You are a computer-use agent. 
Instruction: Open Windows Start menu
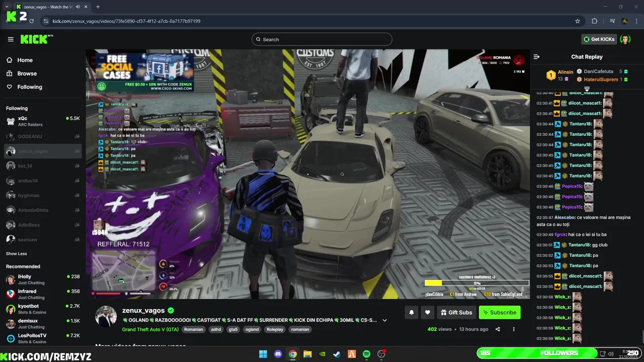tap(263, 354)
